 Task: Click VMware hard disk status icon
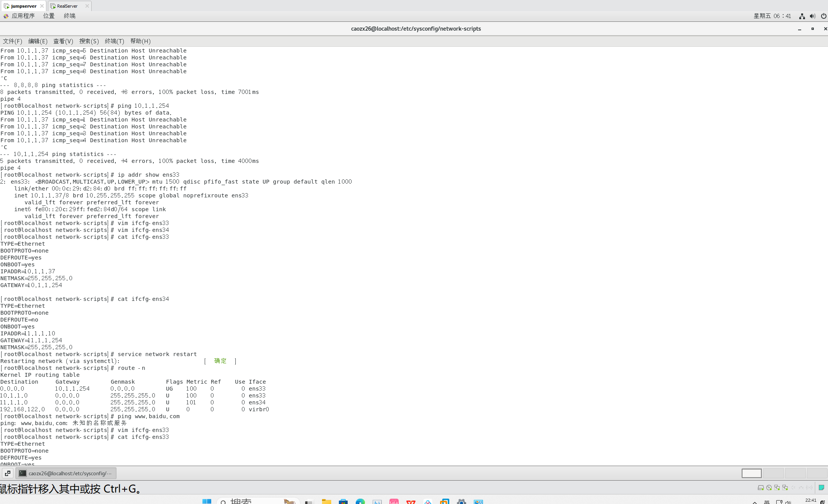tap(761, 488)
